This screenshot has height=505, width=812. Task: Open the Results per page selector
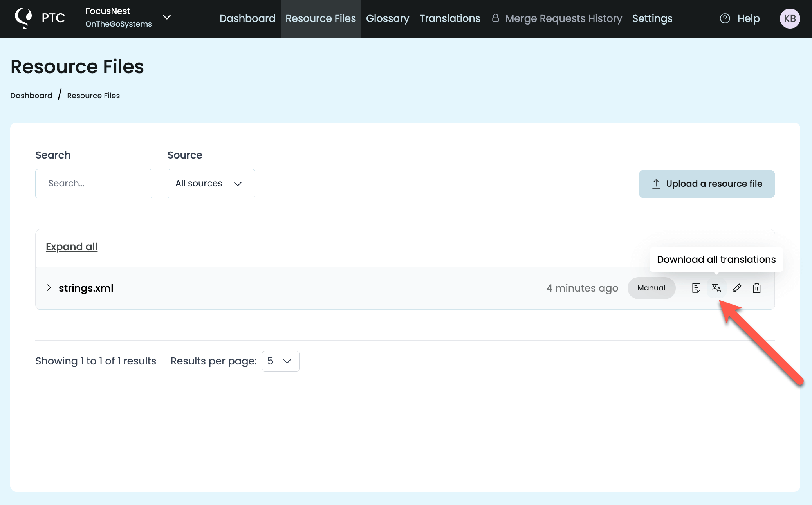[x=280, y=361]
